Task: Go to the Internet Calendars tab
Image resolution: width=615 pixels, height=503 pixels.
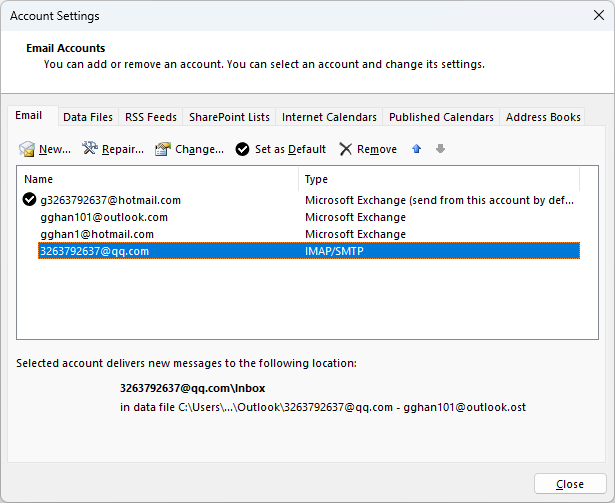Action: 329,117
